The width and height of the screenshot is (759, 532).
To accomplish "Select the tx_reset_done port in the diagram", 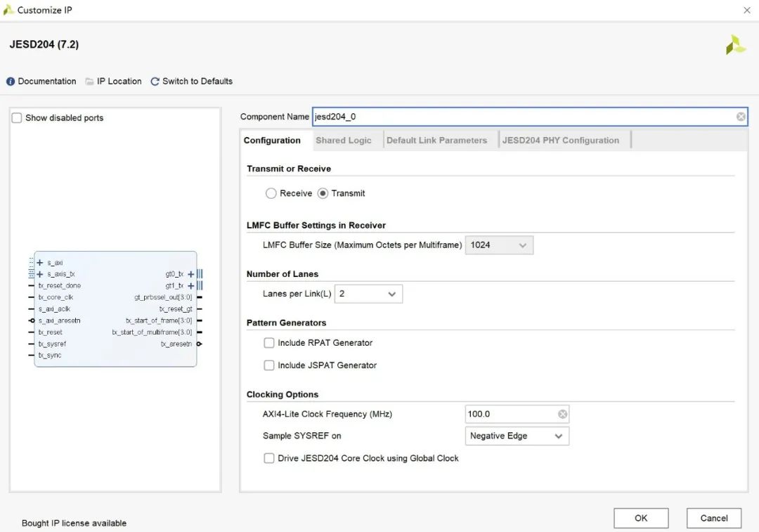I will [x=60, y=286].
